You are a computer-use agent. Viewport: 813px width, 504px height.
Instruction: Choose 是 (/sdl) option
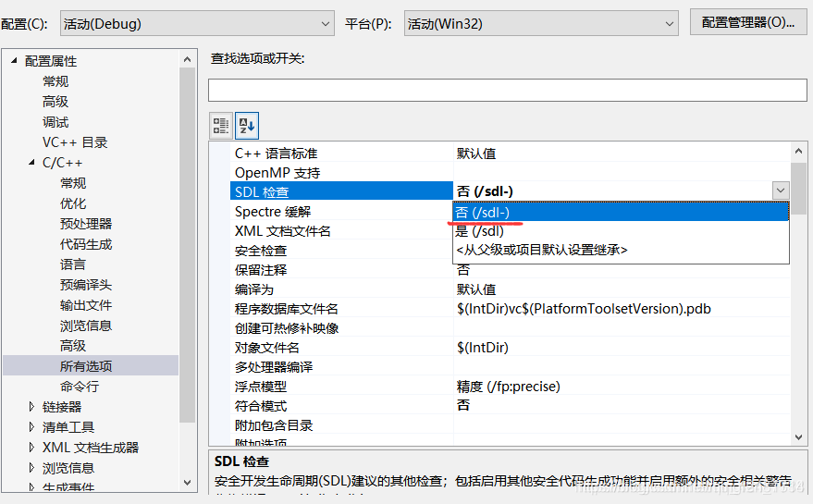(x=622, y=231)
